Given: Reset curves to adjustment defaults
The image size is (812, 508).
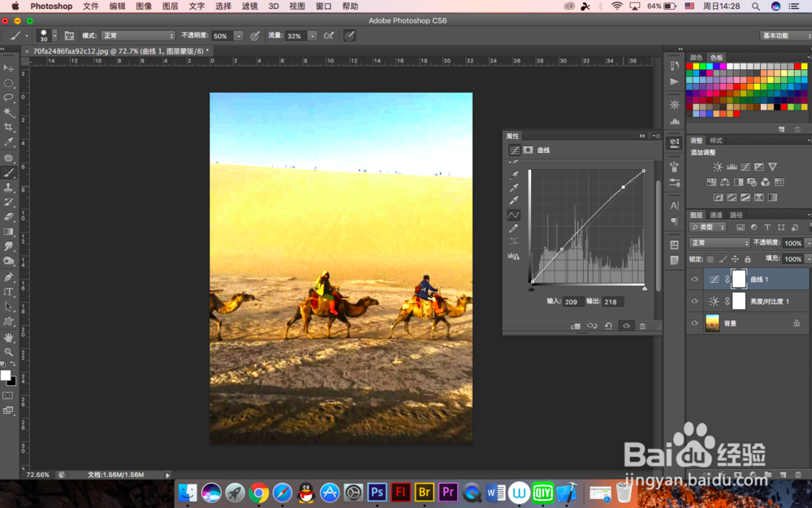Looking at the screenshot, I should tap(608, 326).
